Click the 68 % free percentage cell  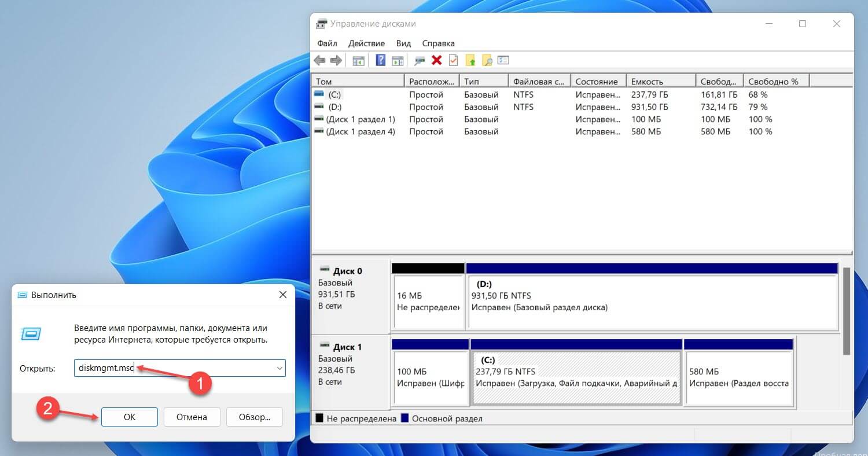point(758,94)
